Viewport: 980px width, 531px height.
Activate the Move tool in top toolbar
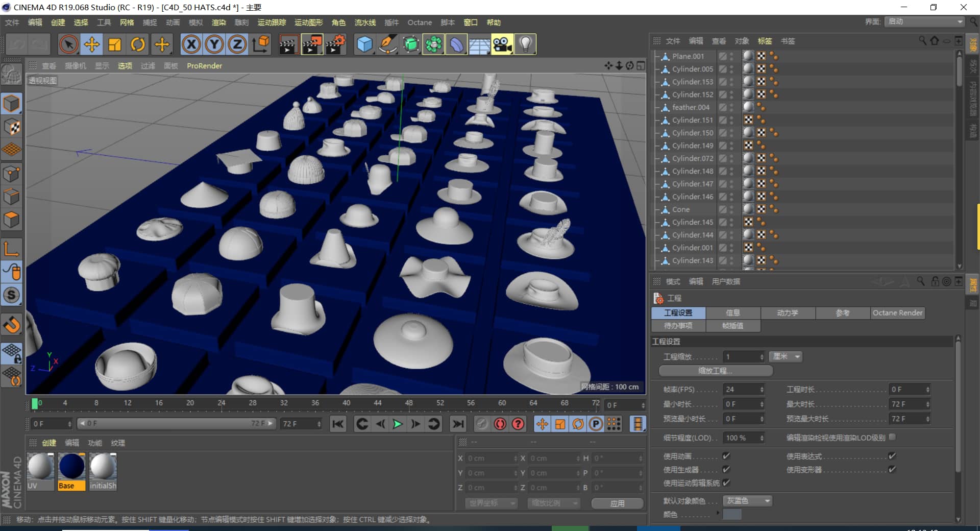pos(91,44)
